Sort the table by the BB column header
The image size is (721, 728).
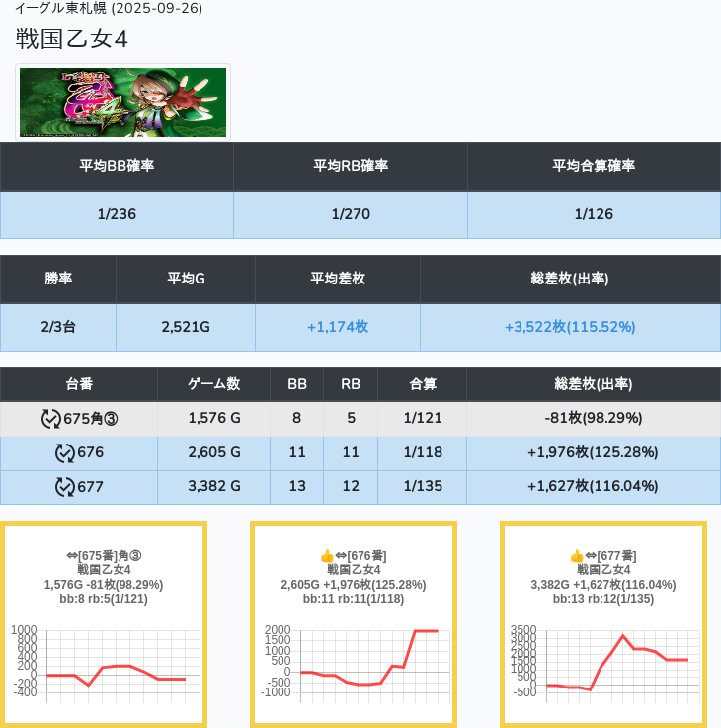click(x=296, y=384)
